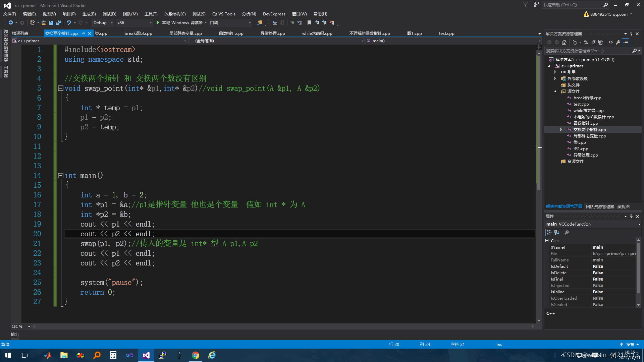Expand the 外部依赖项 node

555,78
